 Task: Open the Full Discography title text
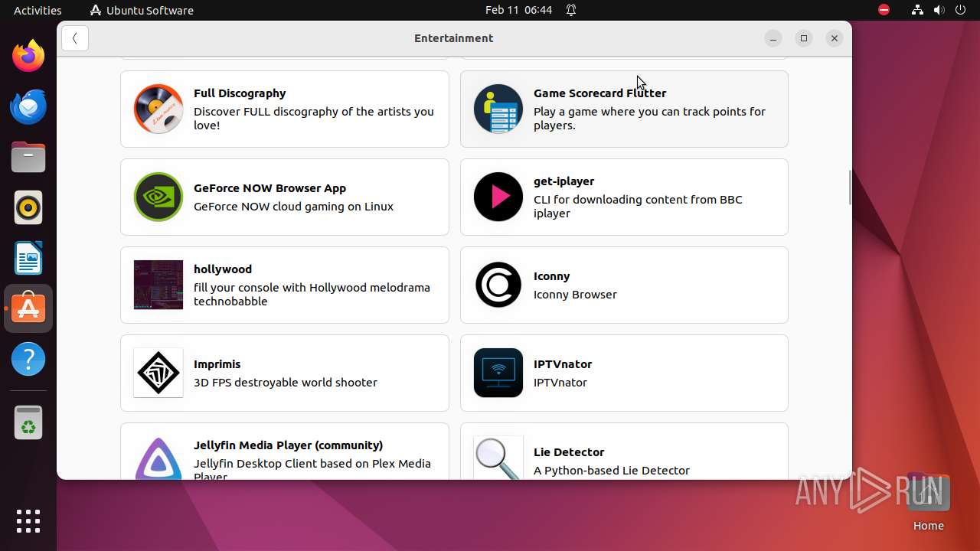tap(240, 93)
